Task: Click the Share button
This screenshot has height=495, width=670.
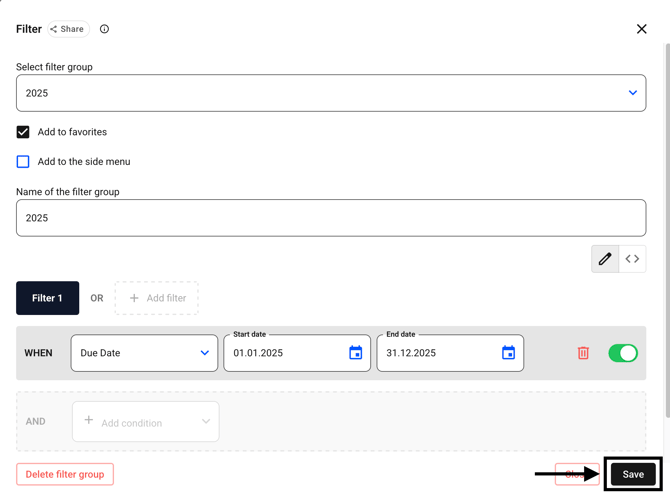Action: click(x=68, y=29)
